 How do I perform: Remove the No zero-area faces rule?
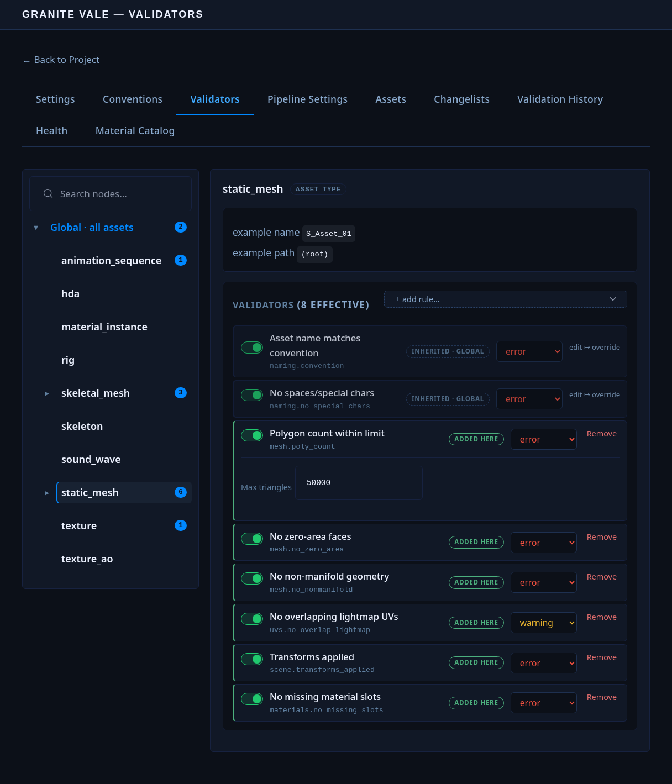tap(602, 537)
